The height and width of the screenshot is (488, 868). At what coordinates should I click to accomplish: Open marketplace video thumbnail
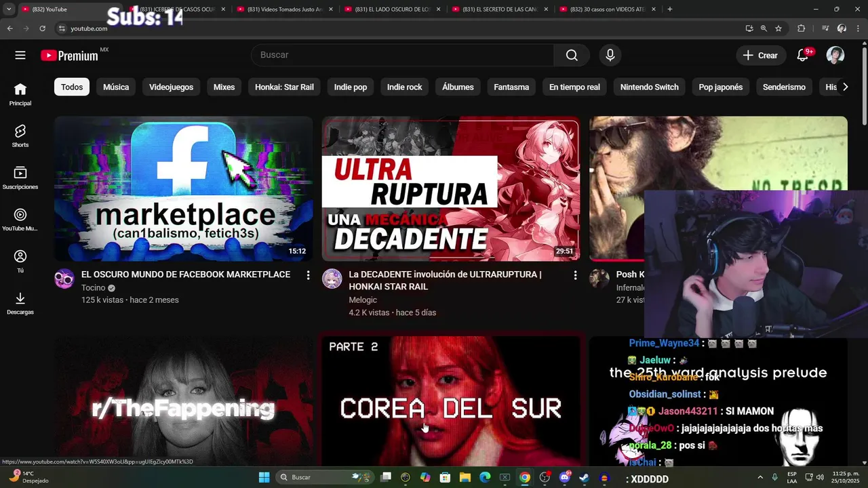[183, 189]
